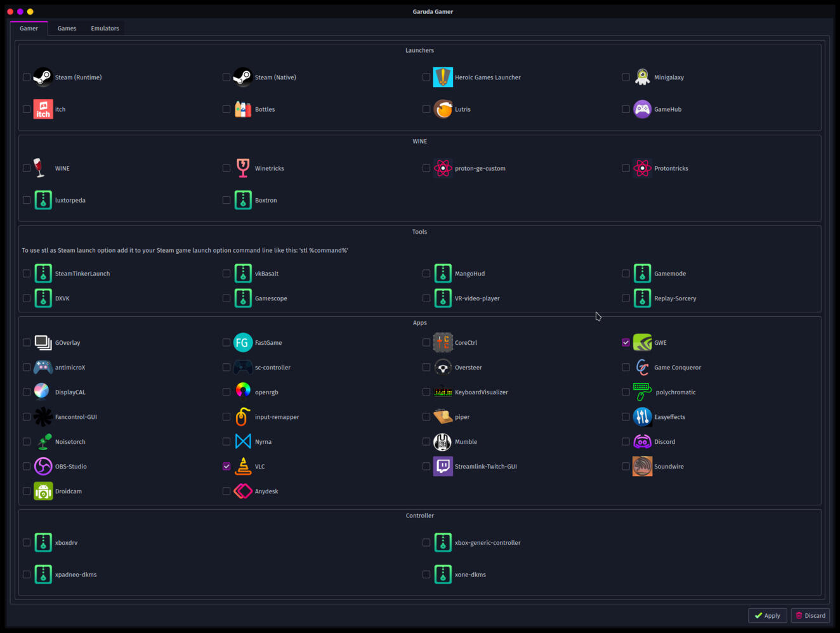Click the GameHub icon
840x633 pixels.
(643, 109)
